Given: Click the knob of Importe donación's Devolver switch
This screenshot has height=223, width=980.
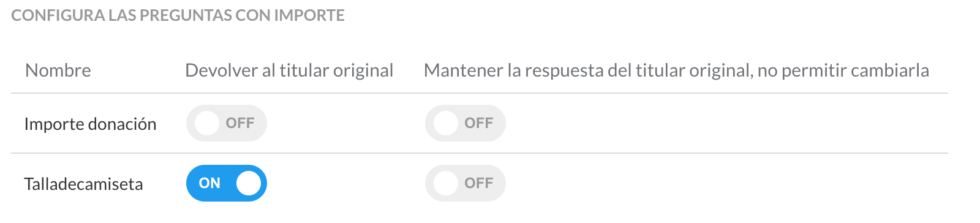Looking at the screenshot, I should 206,123.
